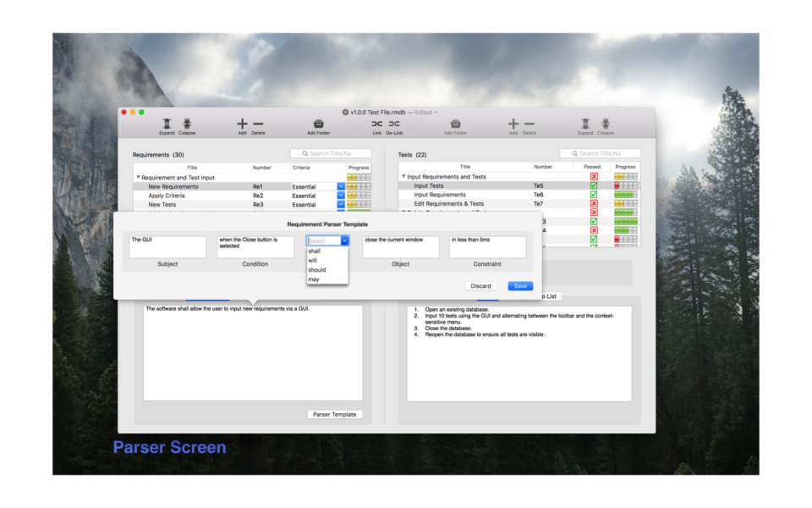This screenshot has height=508, width=812.
Task: Click the Tests Search Title/No field
Action: [x=601, y=153]
